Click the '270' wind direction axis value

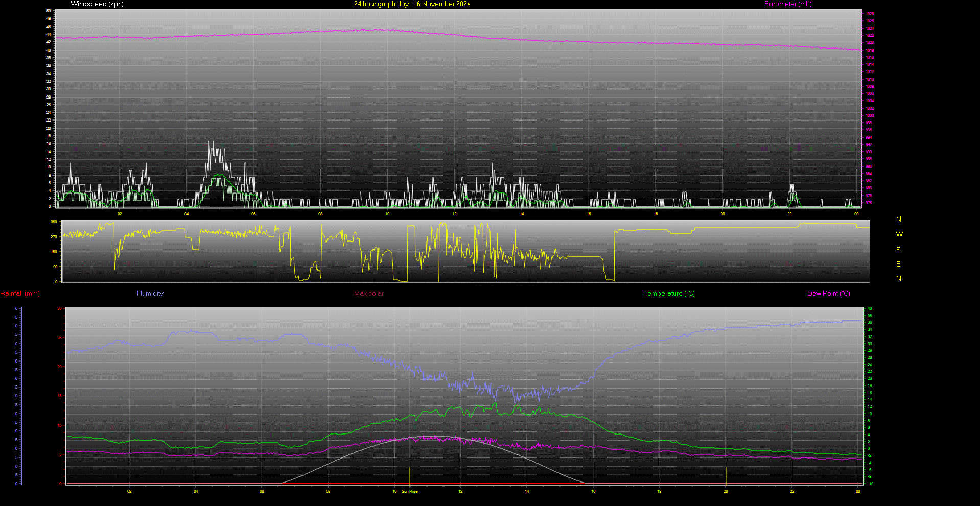point(54,237)
